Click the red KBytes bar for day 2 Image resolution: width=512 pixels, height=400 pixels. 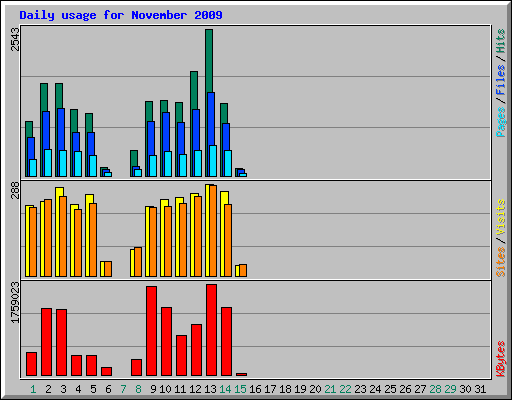pos(46,342)
